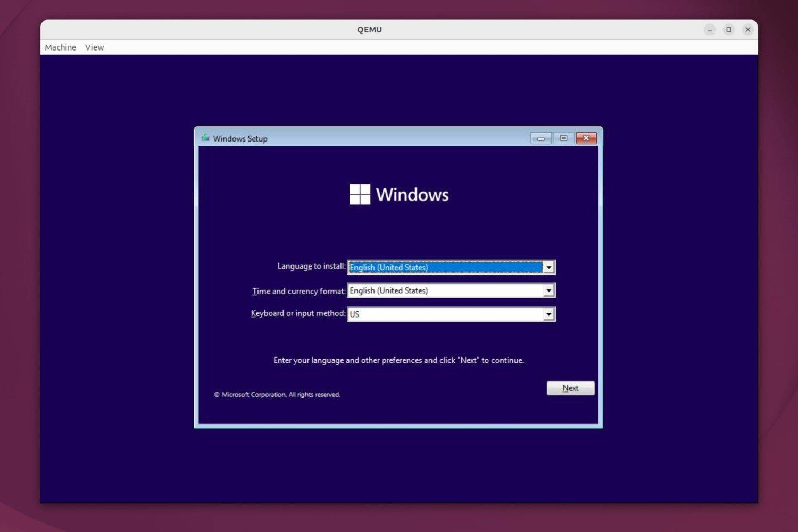Maximize the Windows Setup dialog
This screenshot has width=798, height=532.
(x=563, y=138)
